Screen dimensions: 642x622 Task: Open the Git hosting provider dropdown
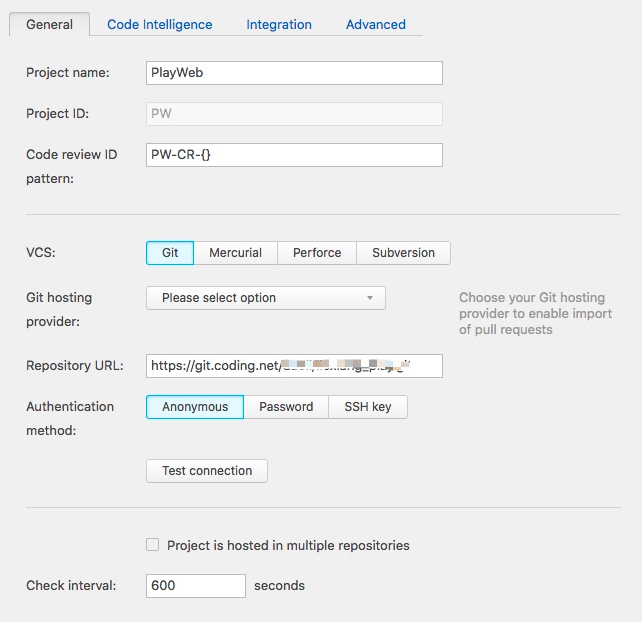tap(265, 298)
